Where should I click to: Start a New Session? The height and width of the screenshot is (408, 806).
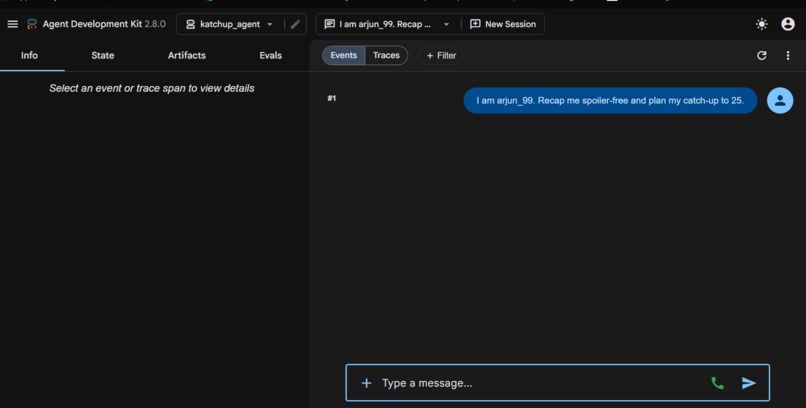(x=503, y=24)
